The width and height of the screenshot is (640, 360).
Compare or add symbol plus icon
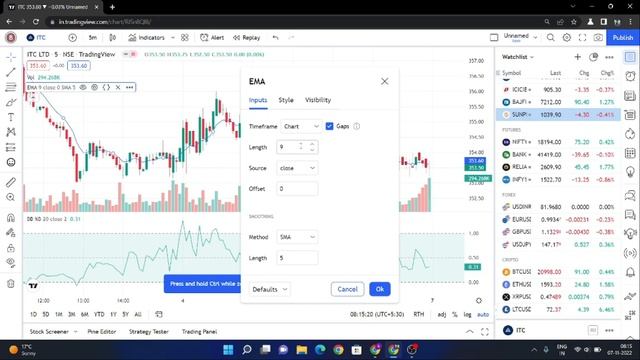[x=72, y=38]
